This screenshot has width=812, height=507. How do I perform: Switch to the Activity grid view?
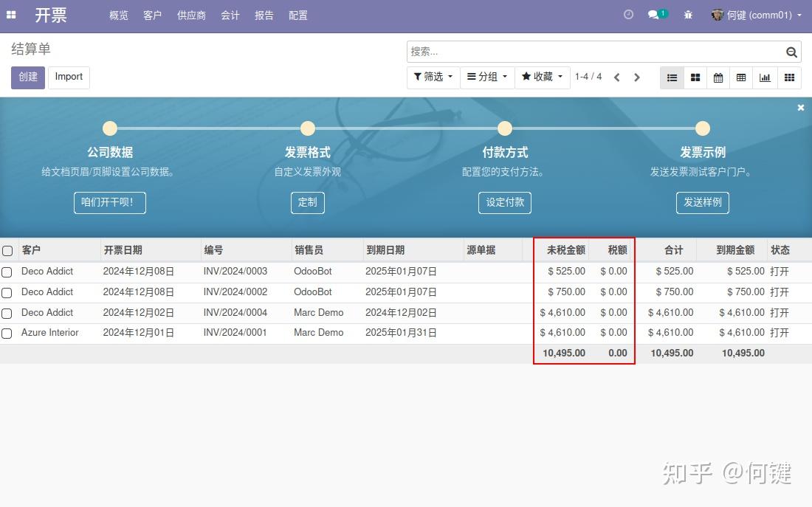[788, 77]
